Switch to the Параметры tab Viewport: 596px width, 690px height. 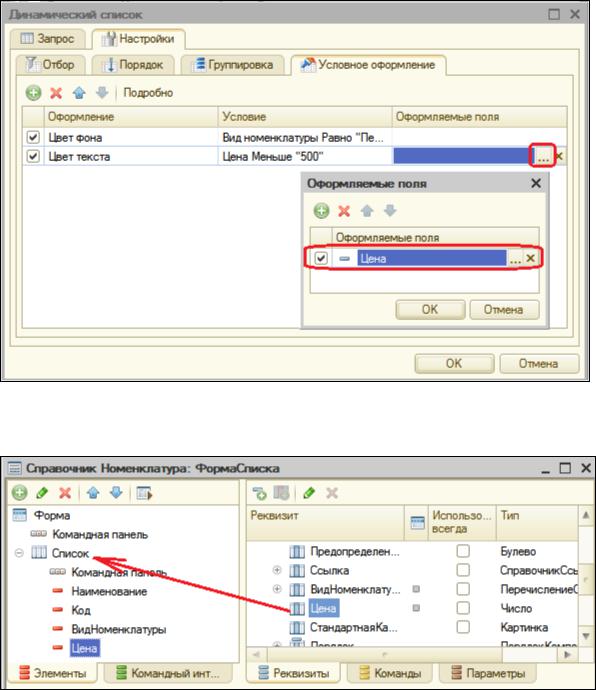click(x=488, y=673)
